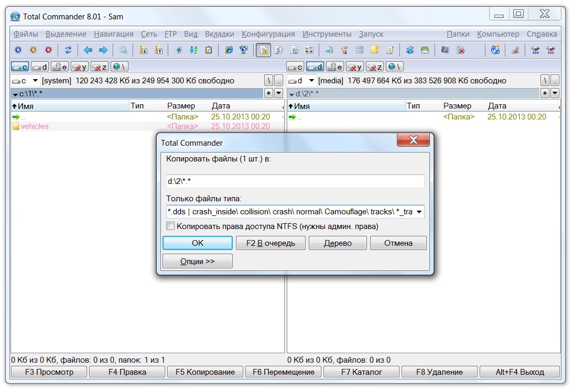Switch right panel to drive c
This screenshot has width=573, height=392.
click(295, 67)
